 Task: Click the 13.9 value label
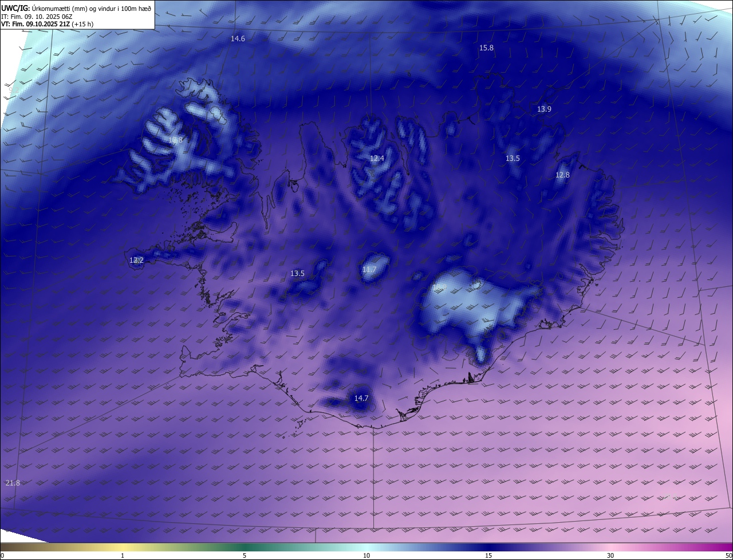pos(544,109)
